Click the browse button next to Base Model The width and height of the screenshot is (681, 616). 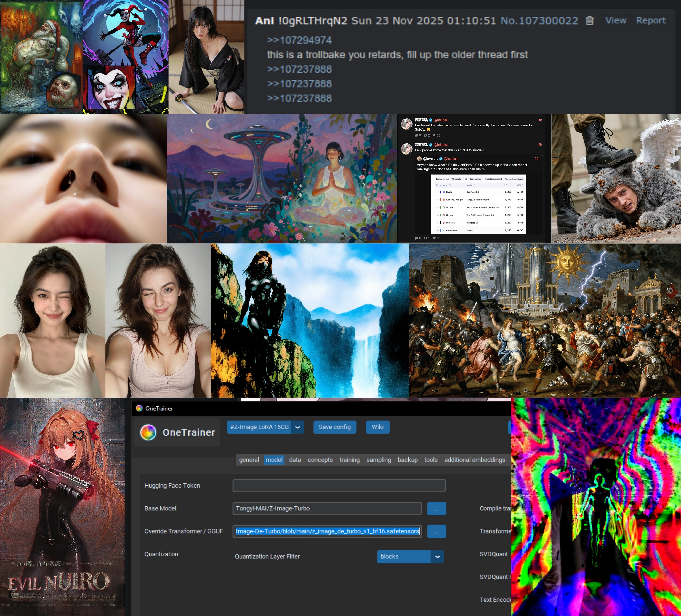437,508
